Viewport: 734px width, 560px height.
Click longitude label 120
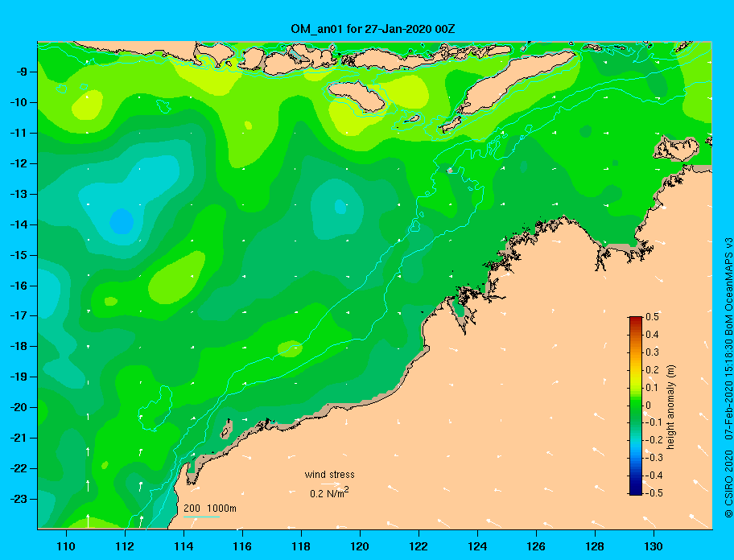(x=360, y=546)
